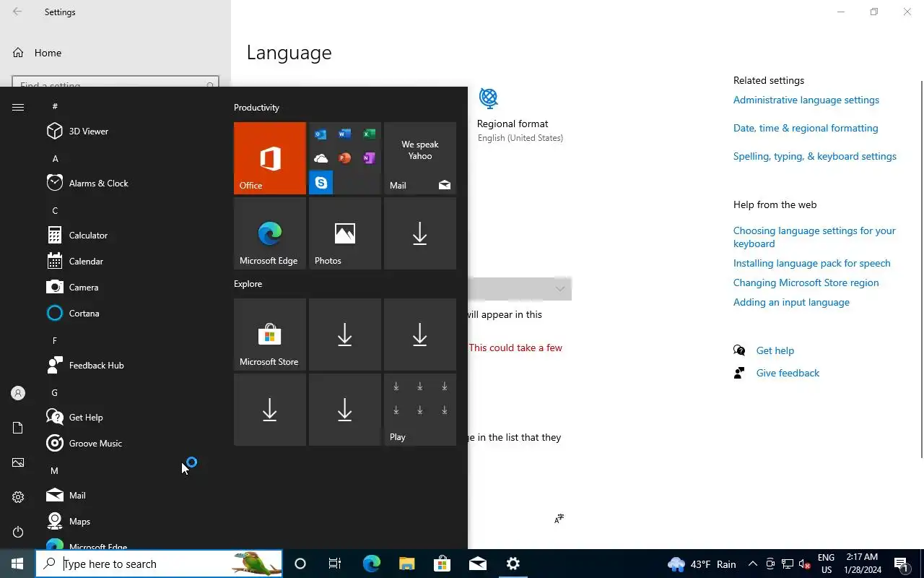Viewport: 924px width, 578px height.
Task: Click the taskbar clock showing 2:17 AM
Action: (x=861, y=564)
